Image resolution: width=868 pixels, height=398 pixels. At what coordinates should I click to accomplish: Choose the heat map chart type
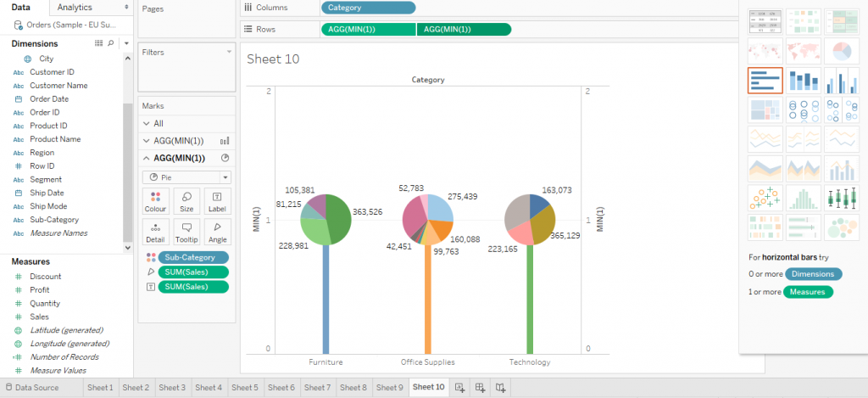(x=804, y=21)
